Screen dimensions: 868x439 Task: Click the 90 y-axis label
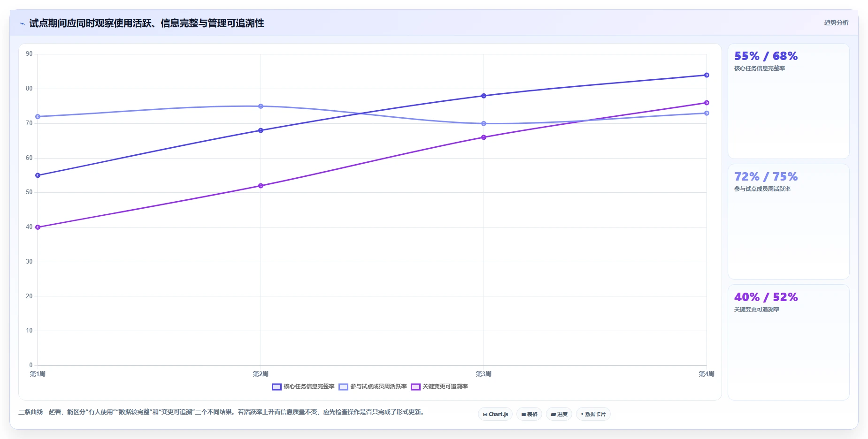[29, 54]
